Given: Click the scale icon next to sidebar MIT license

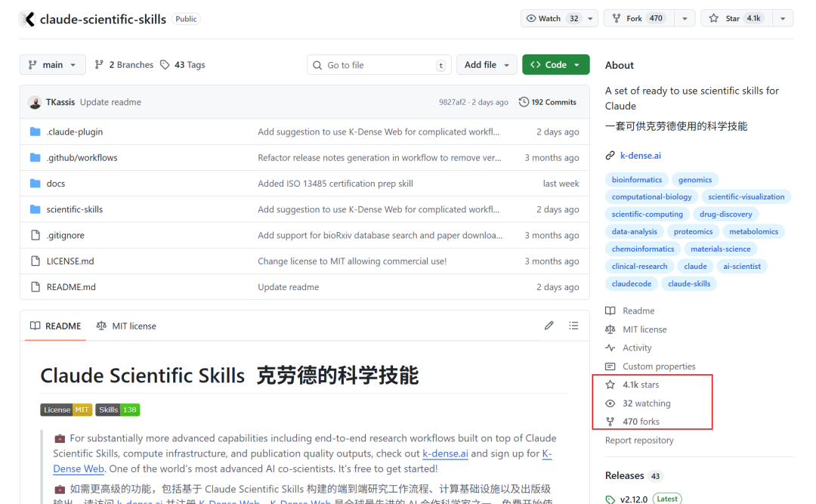Looking at the screenshot, I should click(x=610, y=329).
